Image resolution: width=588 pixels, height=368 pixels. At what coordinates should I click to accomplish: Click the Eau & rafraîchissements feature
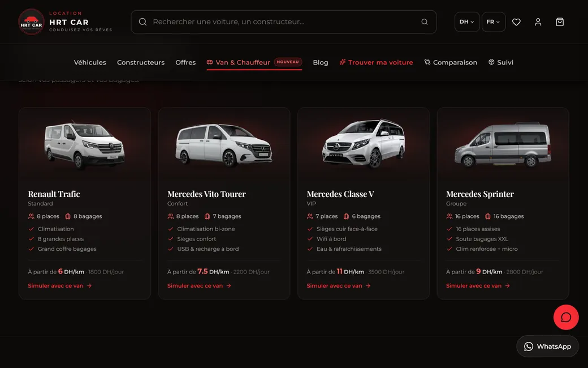(349, 249)
